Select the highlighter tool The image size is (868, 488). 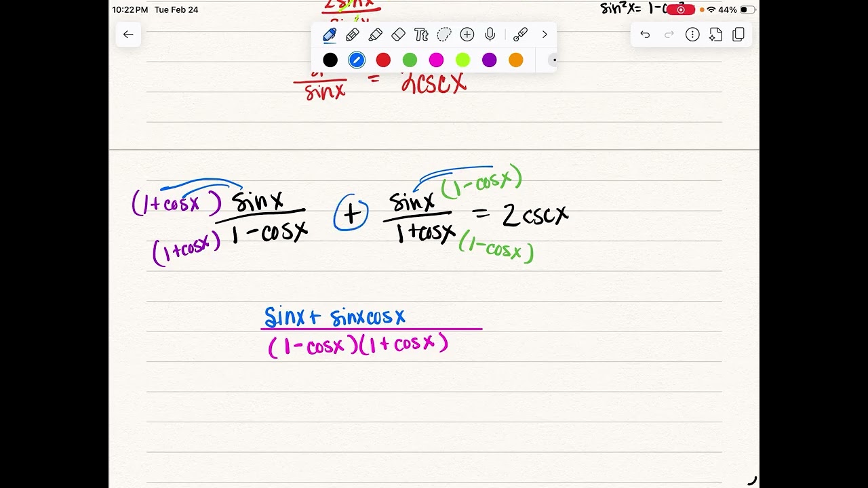(x=376, y=35)
